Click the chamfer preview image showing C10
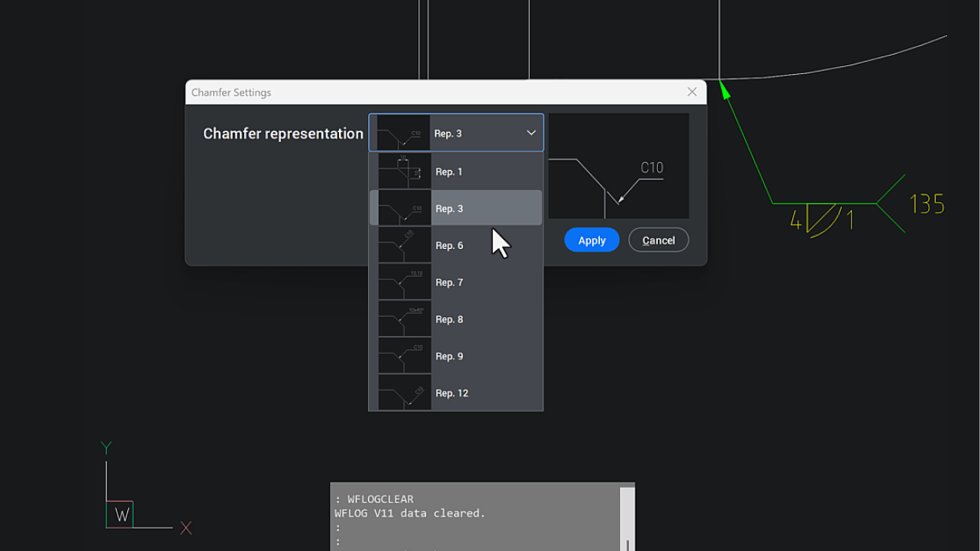980x551 pixels. [x=618, y=166]
